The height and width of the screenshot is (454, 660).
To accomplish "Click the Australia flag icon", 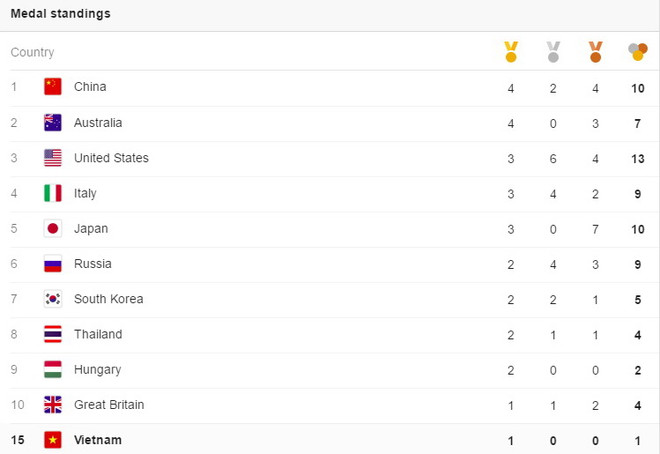I will click(53, 123).
